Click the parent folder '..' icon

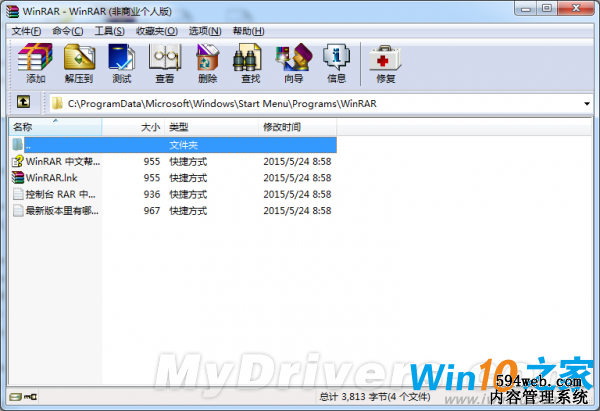click(x=17, y=145)
